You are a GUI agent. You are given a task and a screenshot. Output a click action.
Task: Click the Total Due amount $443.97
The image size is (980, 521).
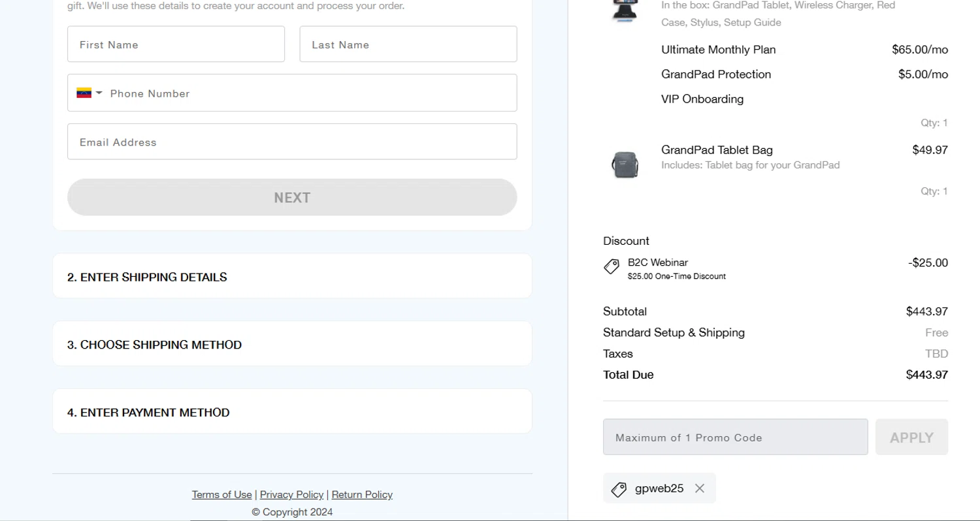[926, 375]
